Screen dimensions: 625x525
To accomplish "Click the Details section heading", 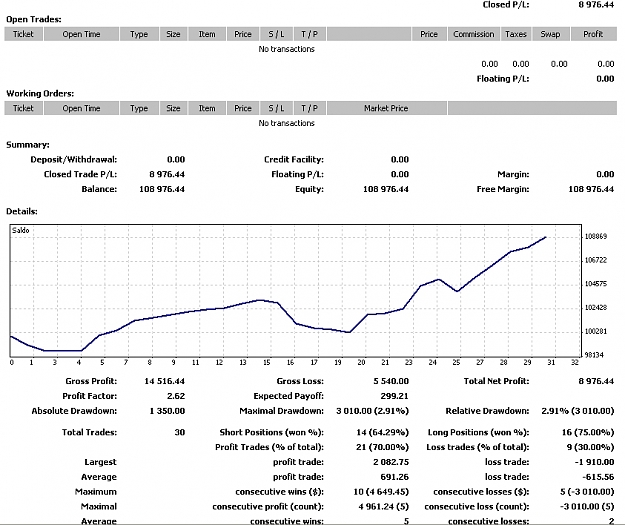I will click(x=22, y=211).
